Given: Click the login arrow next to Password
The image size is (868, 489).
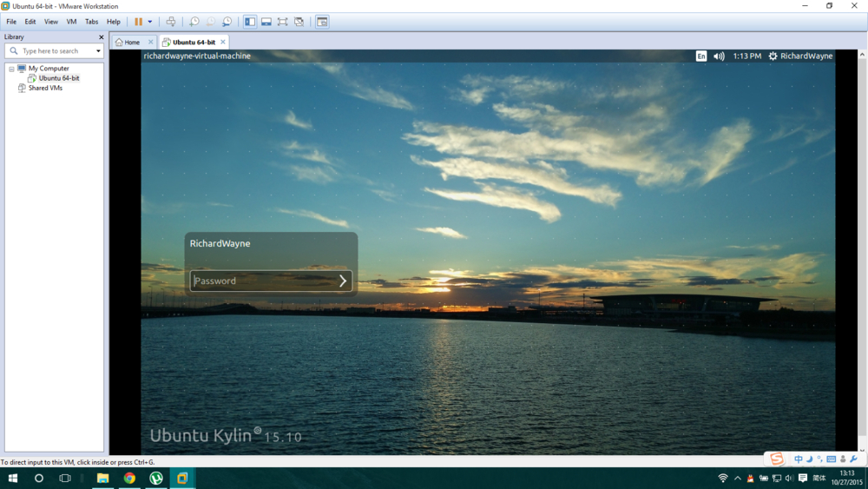Looking at the screenshot, I should [343, 281].
